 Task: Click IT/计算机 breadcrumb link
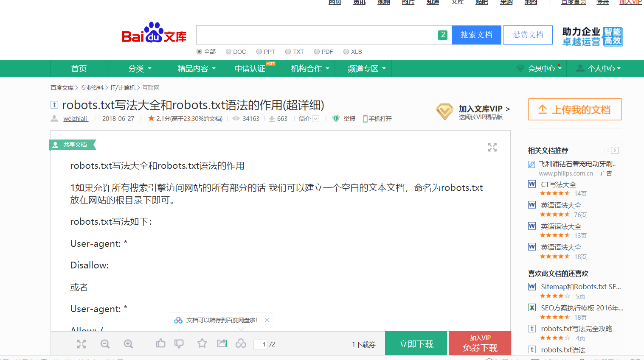(x=123, y=88)
